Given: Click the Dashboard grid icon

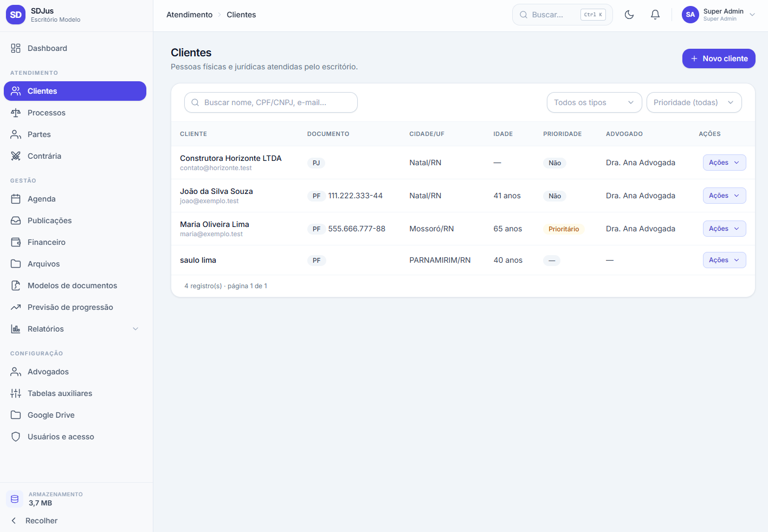Looking at the screenshot, I should pos(16,48).
